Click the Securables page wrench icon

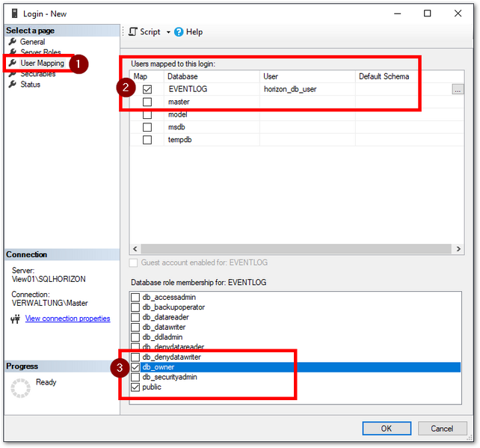point(12,74)
